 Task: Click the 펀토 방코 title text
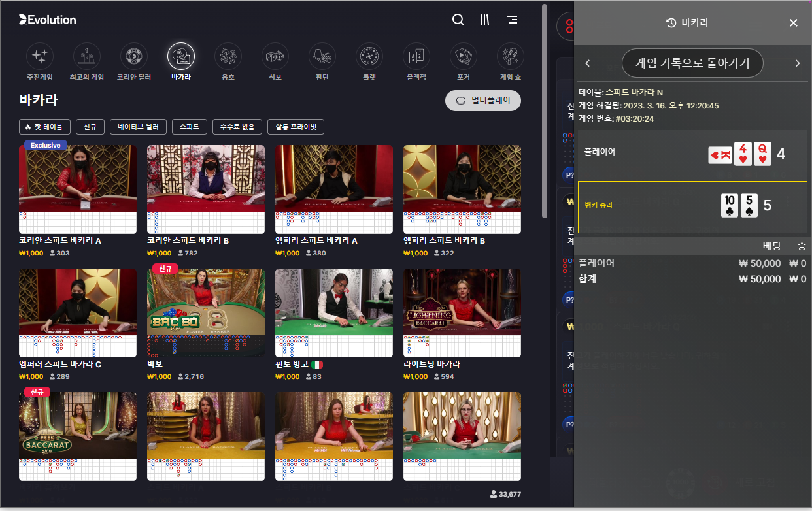[291, 365]
